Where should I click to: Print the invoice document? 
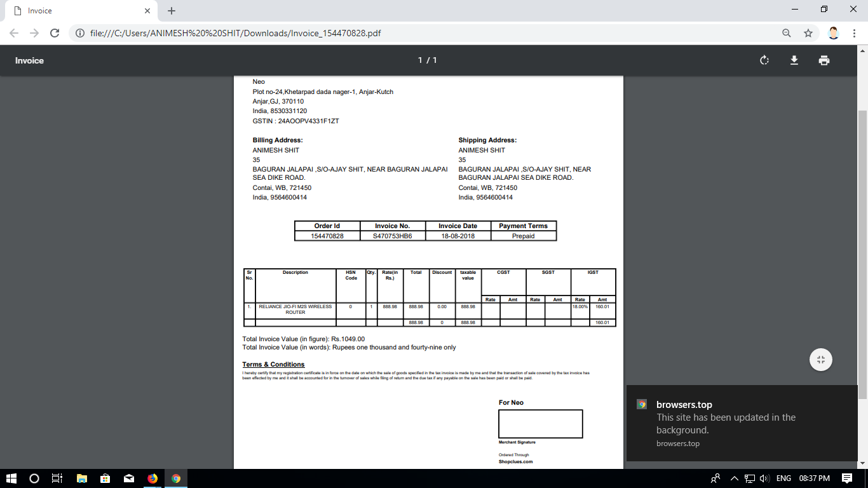[824, 60]
